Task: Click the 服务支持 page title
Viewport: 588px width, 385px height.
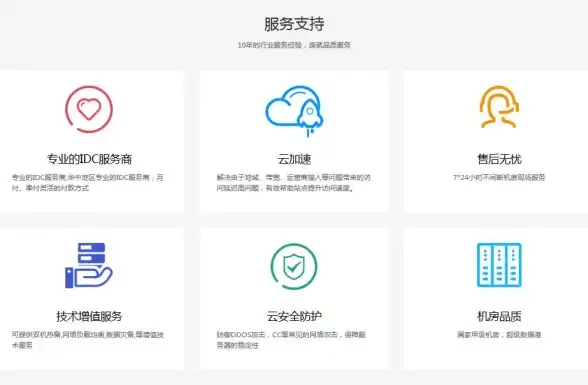Action: click(x=294, y=24)
